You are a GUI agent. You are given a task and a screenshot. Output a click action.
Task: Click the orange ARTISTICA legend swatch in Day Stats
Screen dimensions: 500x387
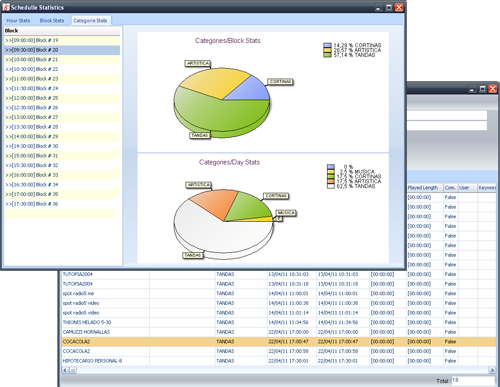(331, 181)
